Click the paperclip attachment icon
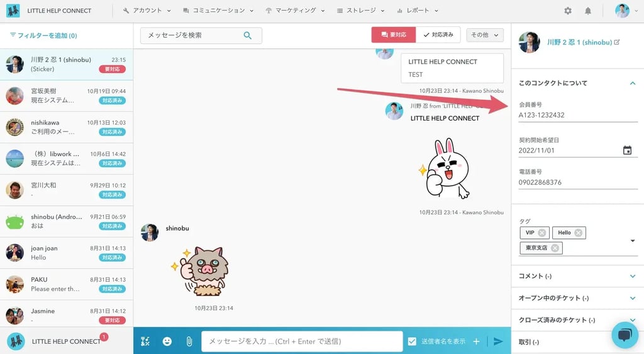The width and height of the screenshot is (644, 354). tap(189, 341)
